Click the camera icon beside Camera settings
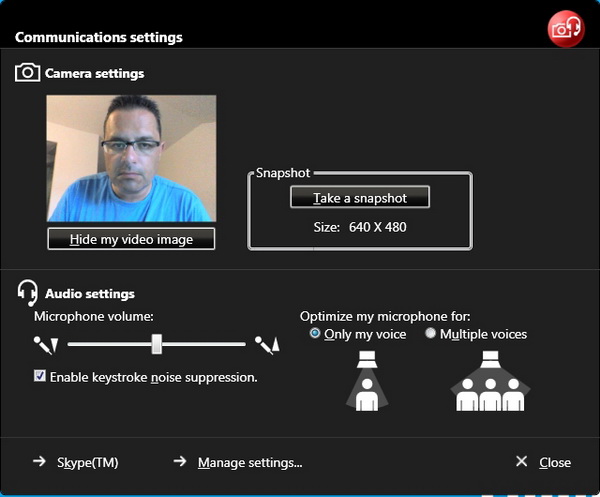 click(27, 73)
